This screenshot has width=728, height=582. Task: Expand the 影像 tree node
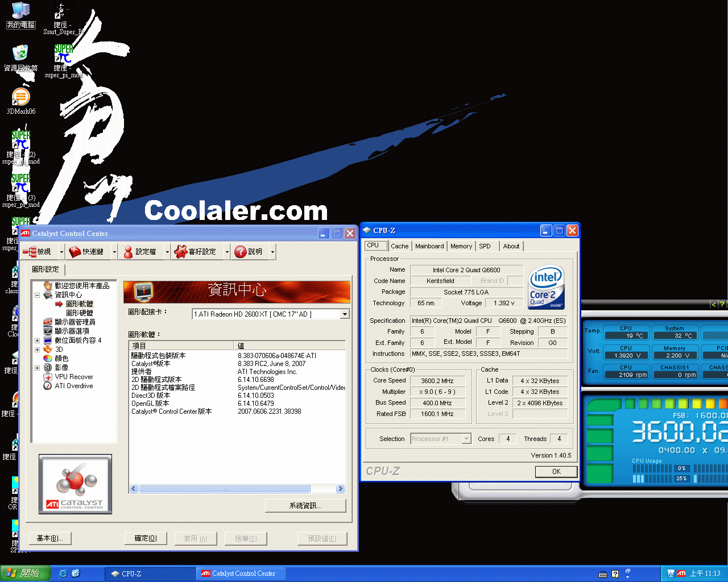(37, 368)
